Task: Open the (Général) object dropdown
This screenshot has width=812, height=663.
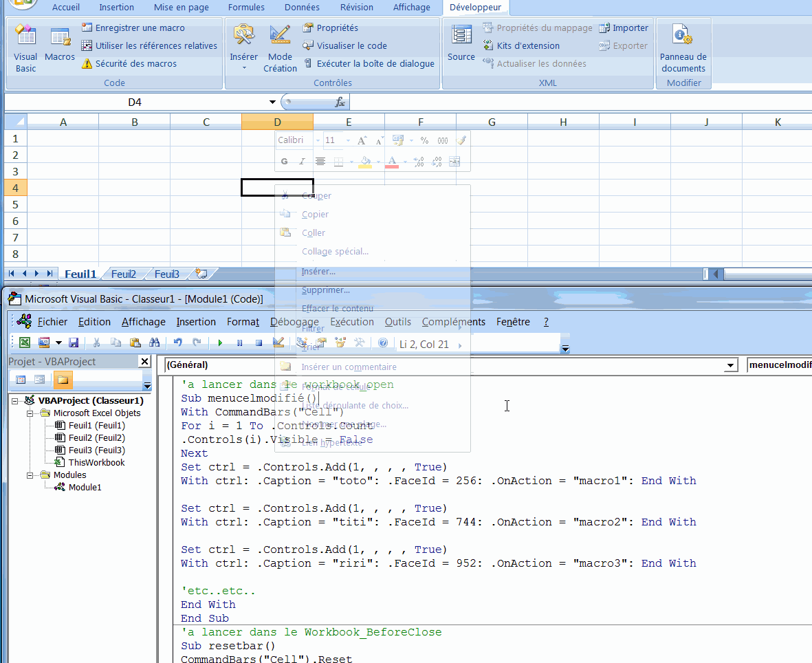Action: (x=729, y=365)
